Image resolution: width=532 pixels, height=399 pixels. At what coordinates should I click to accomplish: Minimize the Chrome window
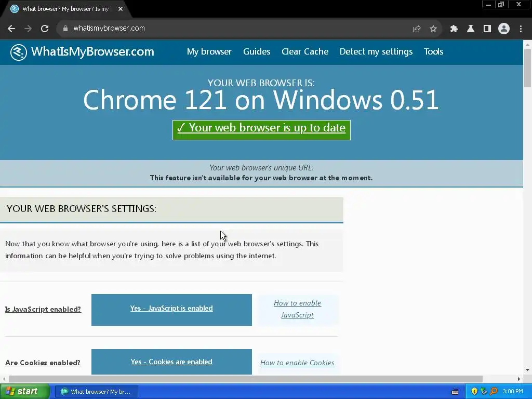point(488,5)
